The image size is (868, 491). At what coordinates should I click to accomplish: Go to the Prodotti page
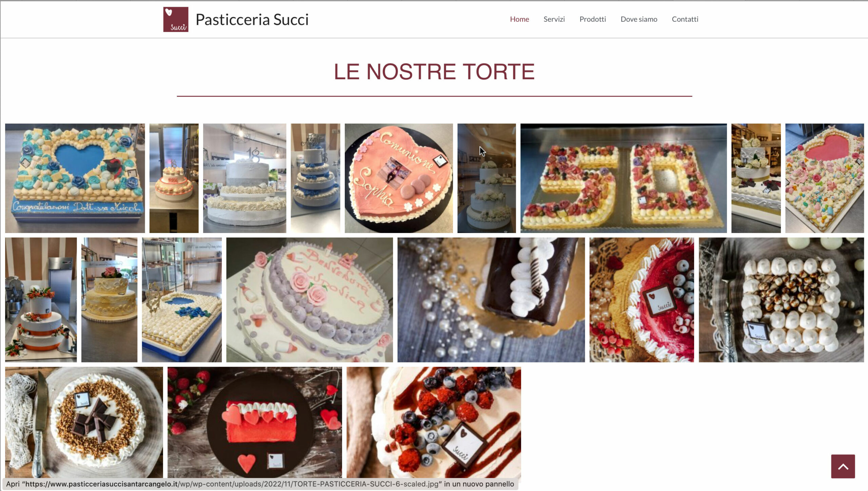[x=592, y=19]
